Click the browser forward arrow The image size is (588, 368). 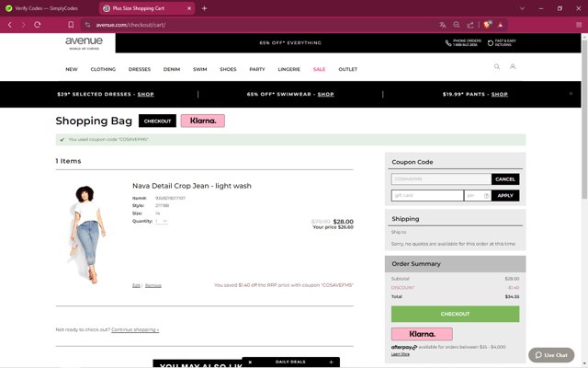click(x=23, y=25)
